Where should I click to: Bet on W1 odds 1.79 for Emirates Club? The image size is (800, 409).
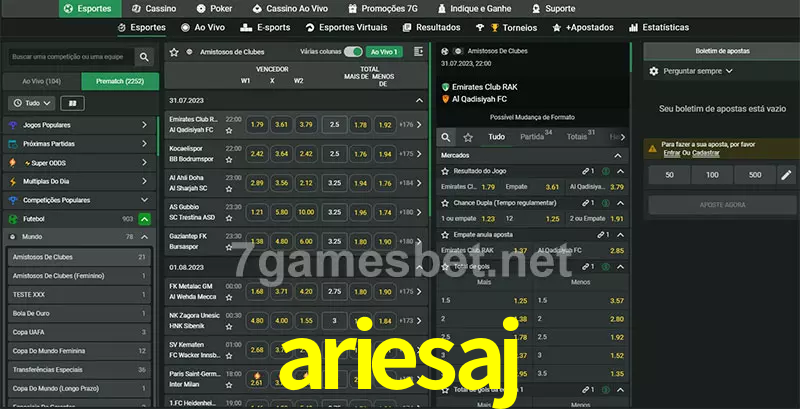pyautogui.click(x=257, y=125)
